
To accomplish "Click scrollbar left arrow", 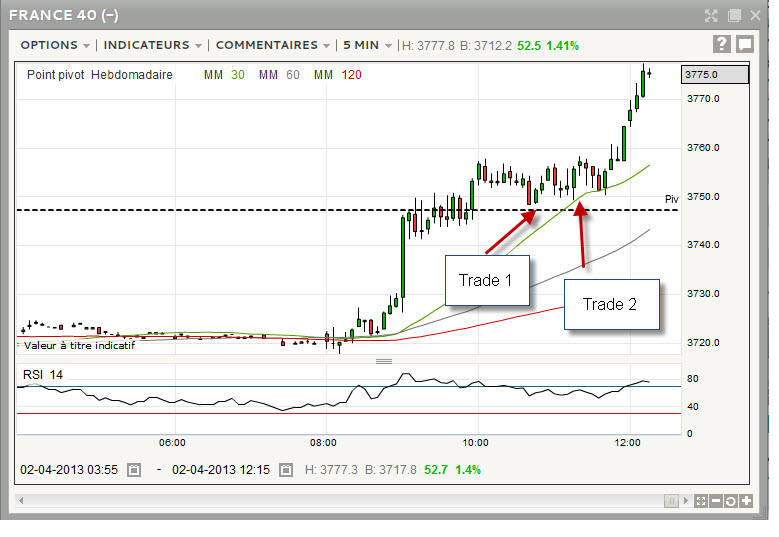I will [21, 501].
